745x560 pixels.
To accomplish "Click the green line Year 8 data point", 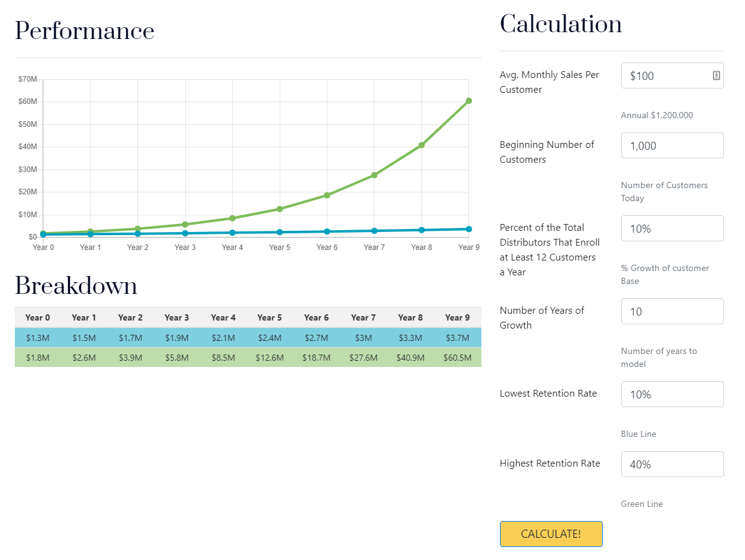I will coord(421,145).
